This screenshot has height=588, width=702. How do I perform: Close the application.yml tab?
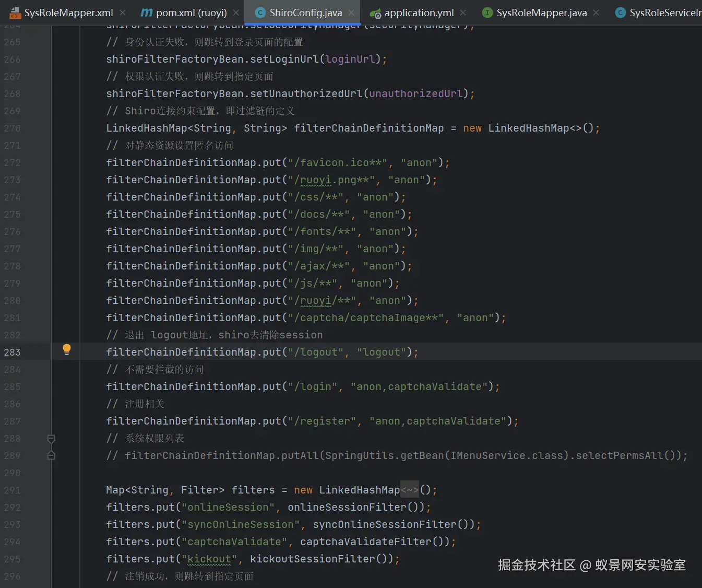pos(463,13)
